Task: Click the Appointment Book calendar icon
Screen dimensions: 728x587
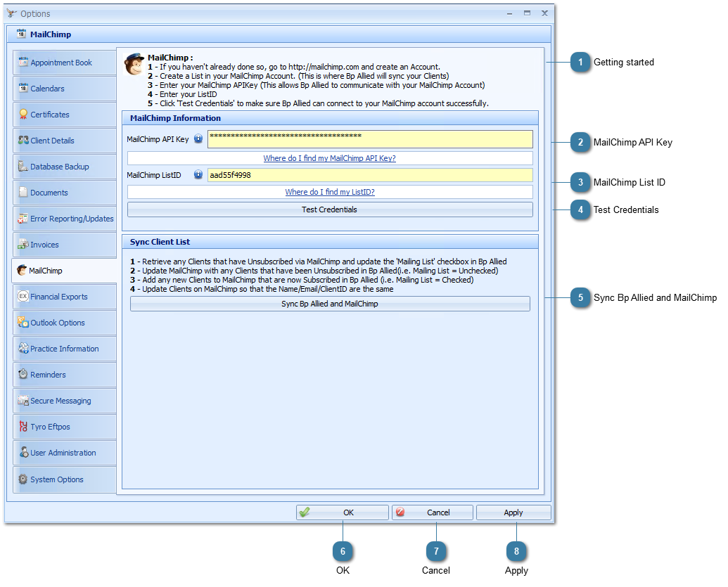Action: coord(23,62)
